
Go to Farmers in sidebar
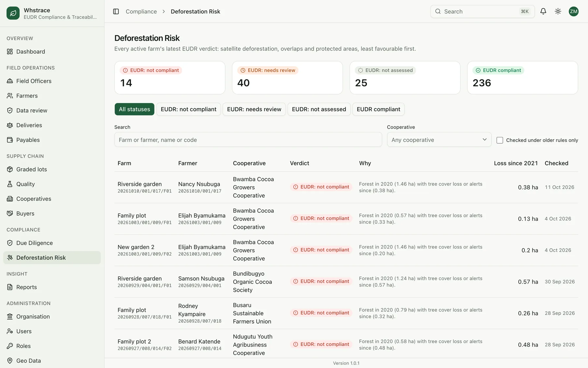[52, 96]
